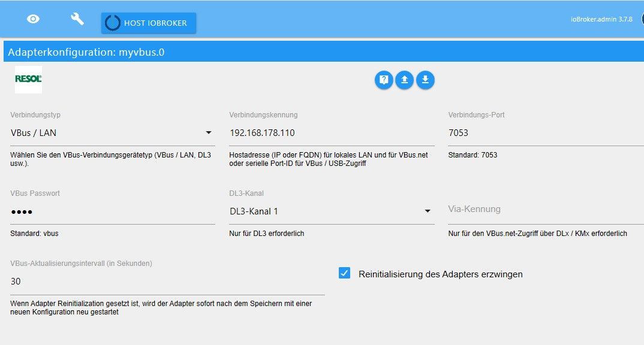This screenshot has height=345, width=644.
Task: Click the download configuration arrow button
Action: pyautogui.click(x=426, y=80)
